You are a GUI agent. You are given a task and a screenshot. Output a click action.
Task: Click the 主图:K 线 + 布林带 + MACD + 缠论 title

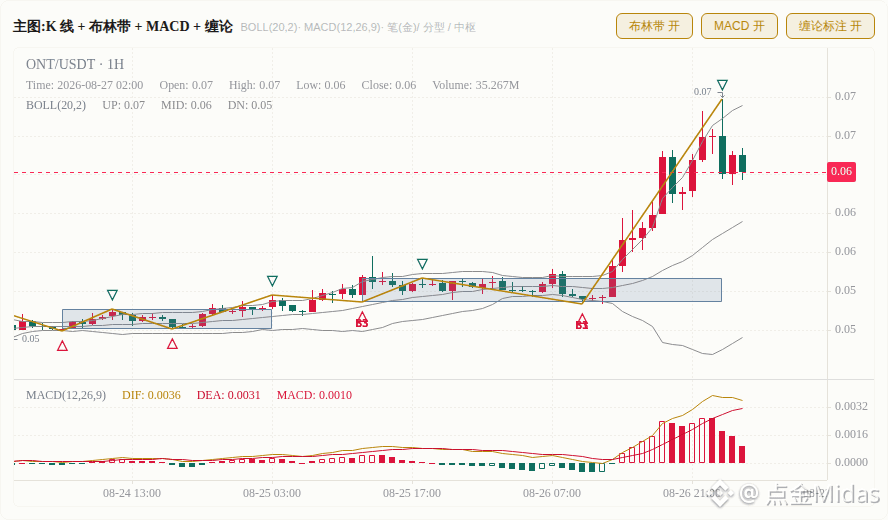tap(122, 27)
